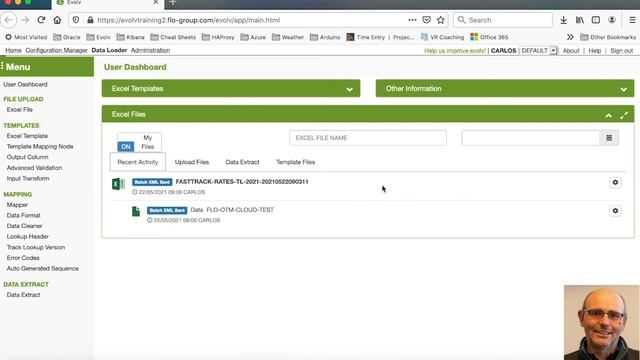
Task: Open the Home menu
Action: (13, 50)
